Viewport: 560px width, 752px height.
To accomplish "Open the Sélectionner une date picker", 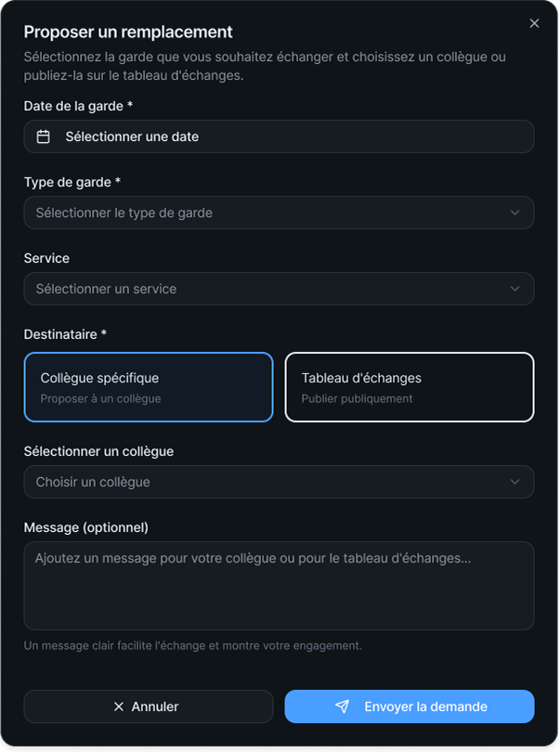I will [279, 136].
